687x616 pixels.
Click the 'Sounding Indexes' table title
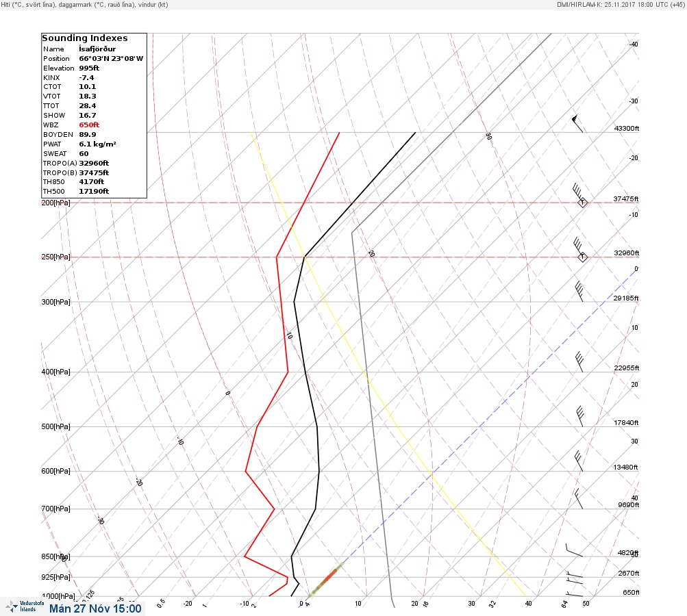point(84,38)
